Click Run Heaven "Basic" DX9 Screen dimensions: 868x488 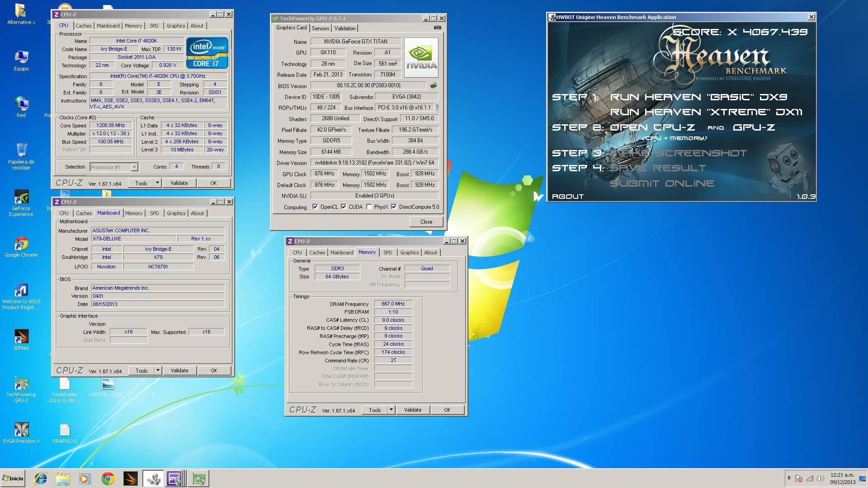[x=698, y=97]
